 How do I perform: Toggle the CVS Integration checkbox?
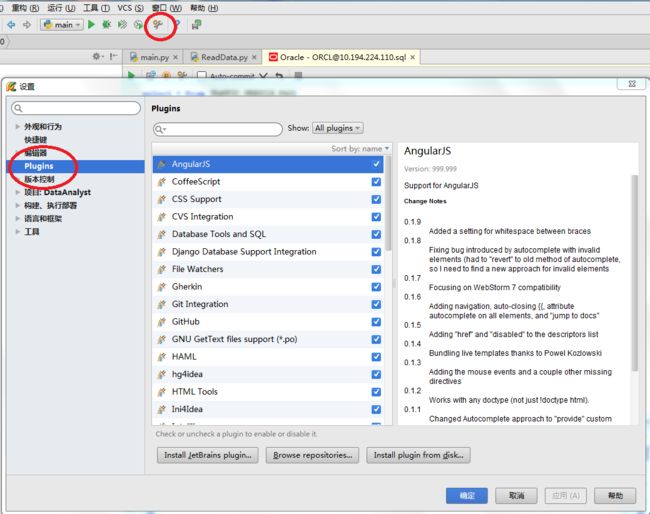[376, 217]
